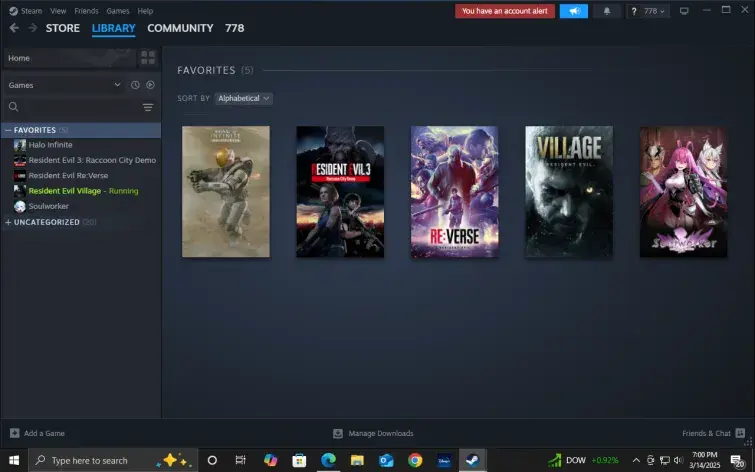This screenshot has width=755, height=472.
Task: Open the 778 account dropdown
Action: tap(654, 11)
